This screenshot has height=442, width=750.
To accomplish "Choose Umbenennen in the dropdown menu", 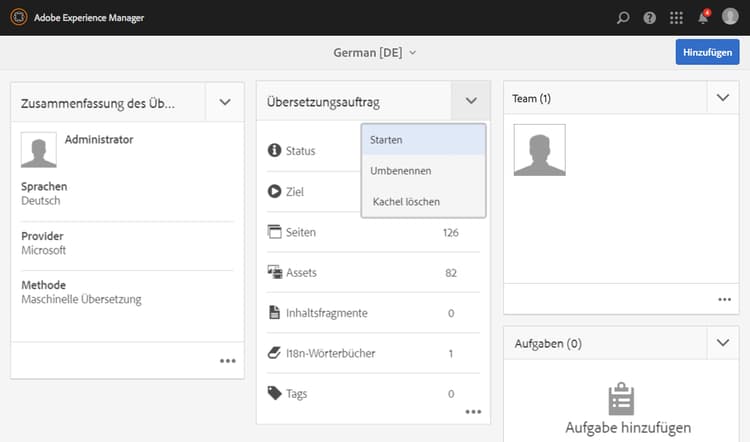I will coord(400,171).
